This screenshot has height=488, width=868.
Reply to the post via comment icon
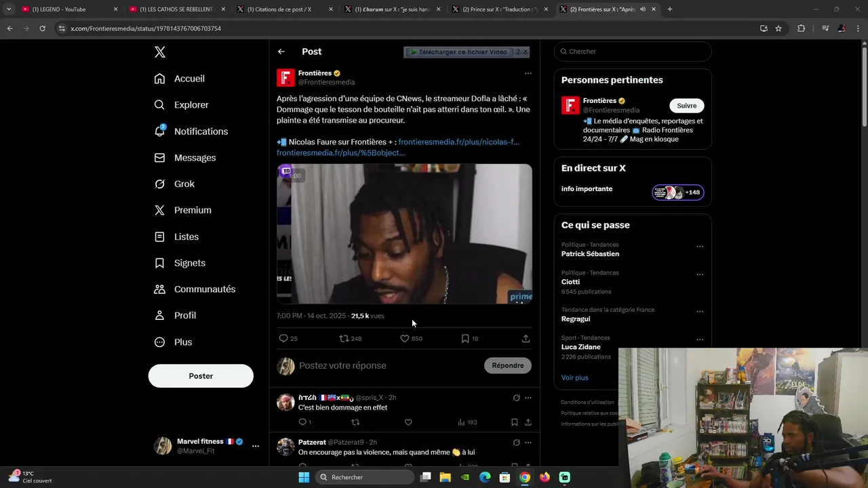click(x=283, y=338)
